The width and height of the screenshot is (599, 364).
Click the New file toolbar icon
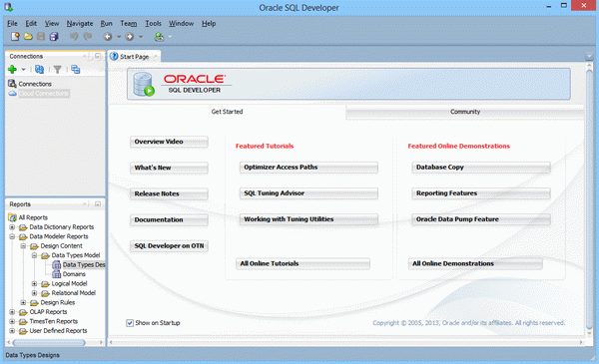click(15, 37)
